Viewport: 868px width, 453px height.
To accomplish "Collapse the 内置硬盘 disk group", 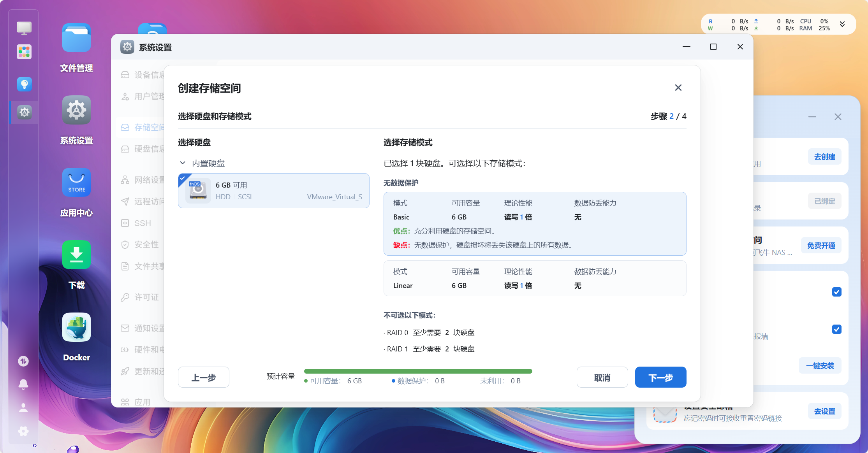I will 183,163.
